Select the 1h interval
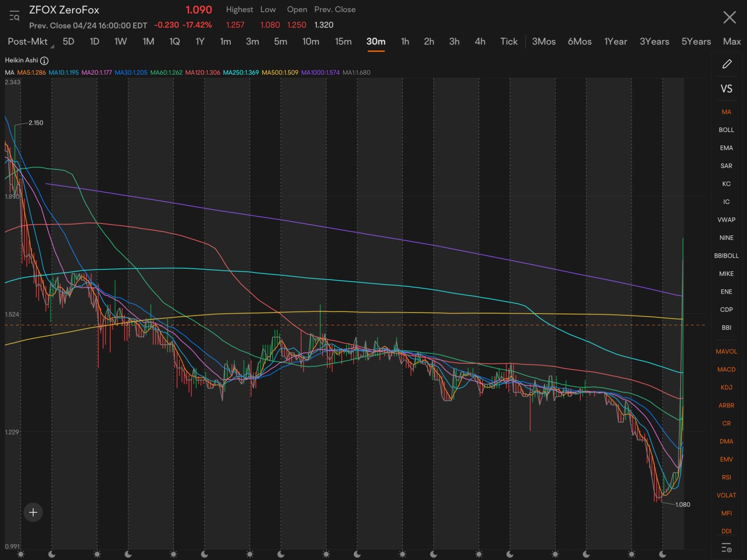Viewport: 747px width, 560px height. (405, 42)
